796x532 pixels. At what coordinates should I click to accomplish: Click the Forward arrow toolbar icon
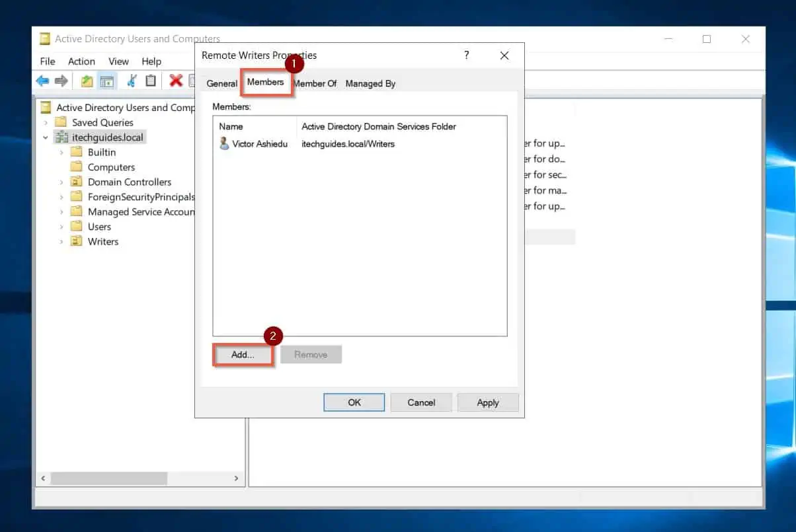[61, 81]
